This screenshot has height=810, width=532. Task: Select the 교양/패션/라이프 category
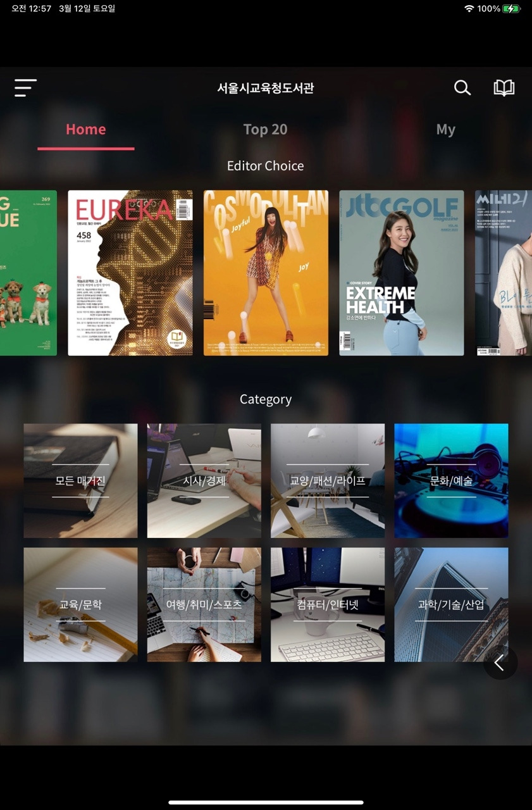click(328, 481)
